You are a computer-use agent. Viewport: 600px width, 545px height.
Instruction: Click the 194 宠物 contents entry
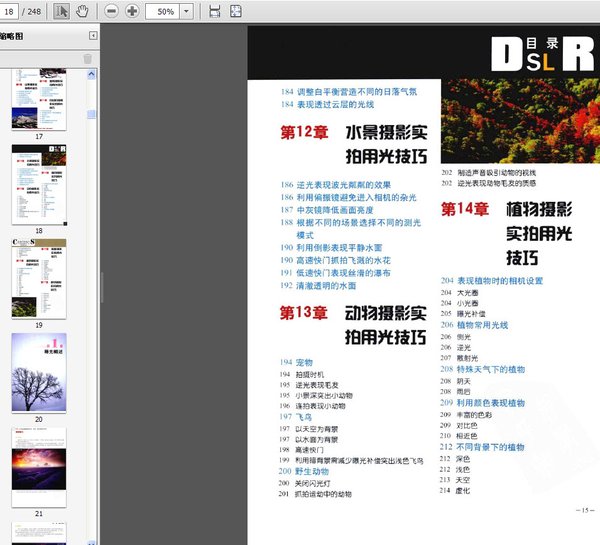297,362
